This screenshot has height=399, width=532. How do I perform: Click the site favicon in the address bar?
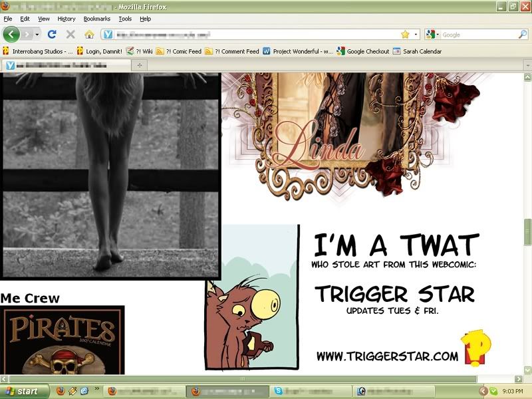pos(108,35)
